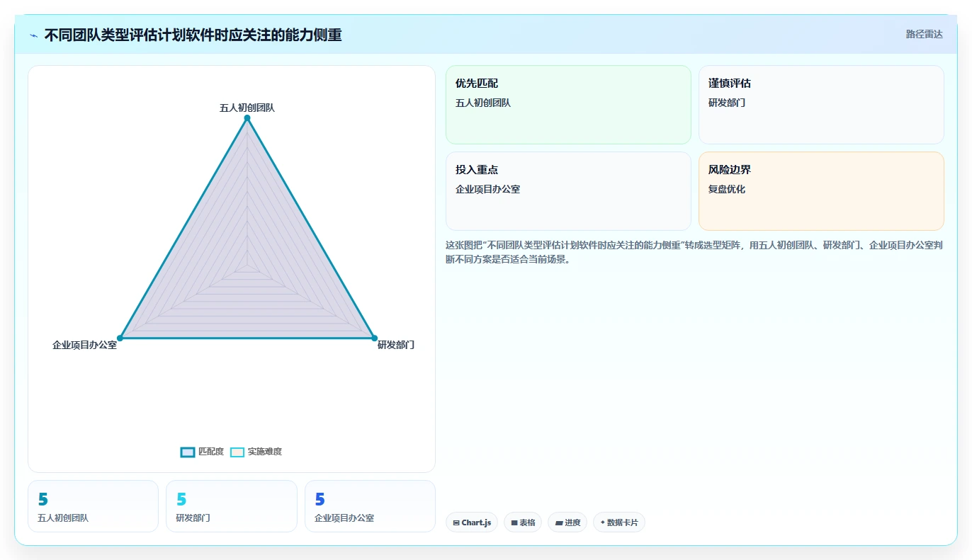
Task: Click the number 5 above 五人初创团队 stat
Action: coord(43,499)
